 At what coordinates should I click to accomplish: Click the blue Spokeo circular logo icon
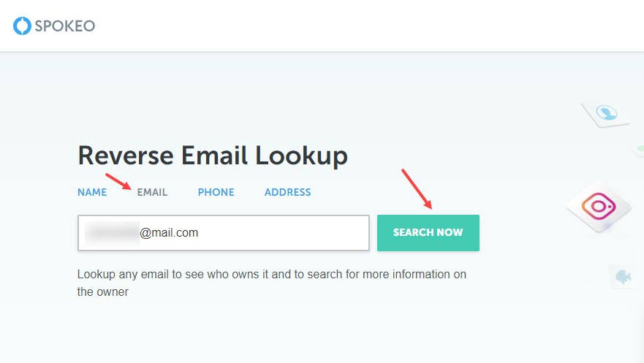click(22, 26)
